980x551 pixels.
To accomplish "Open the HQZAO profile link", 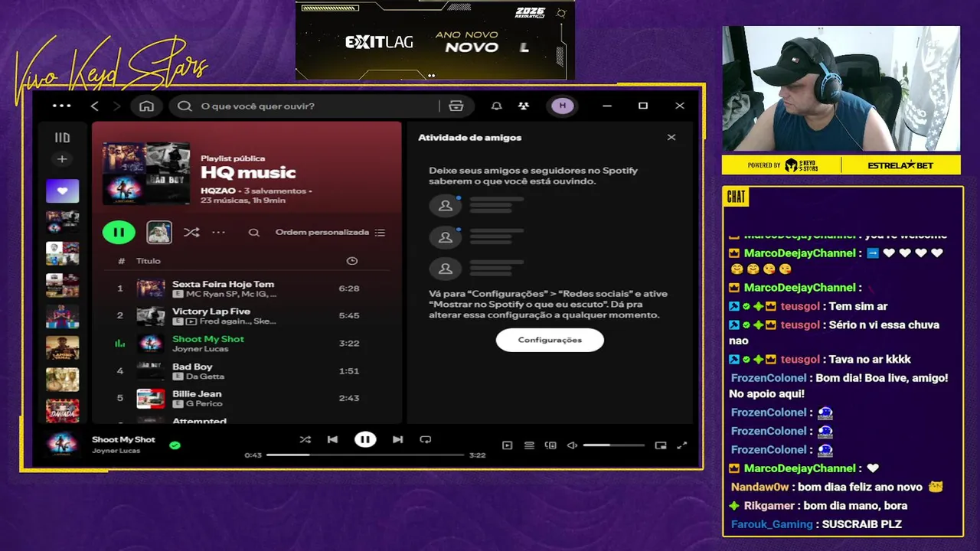I will (x=218, y=191).
